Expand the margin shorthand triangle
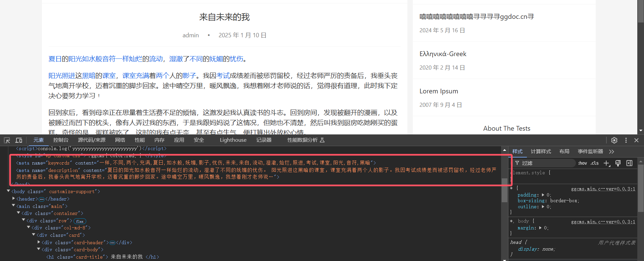This screenshot has height=261, width=644. (540, 228)
